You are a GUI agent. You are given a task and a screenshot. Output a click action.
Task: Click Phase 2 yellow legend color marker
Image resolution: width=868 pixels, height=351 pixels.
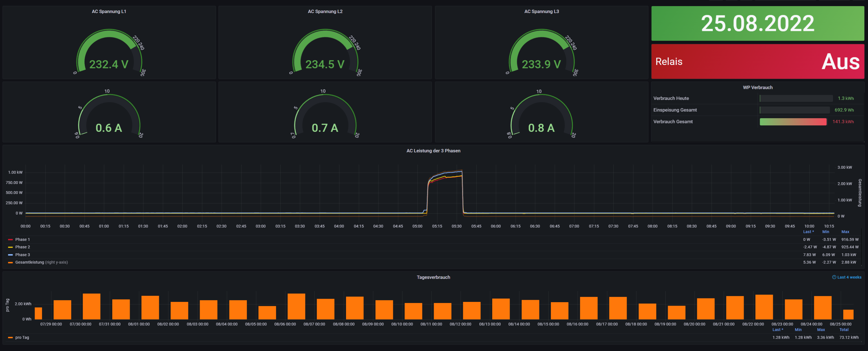[10, 247]
